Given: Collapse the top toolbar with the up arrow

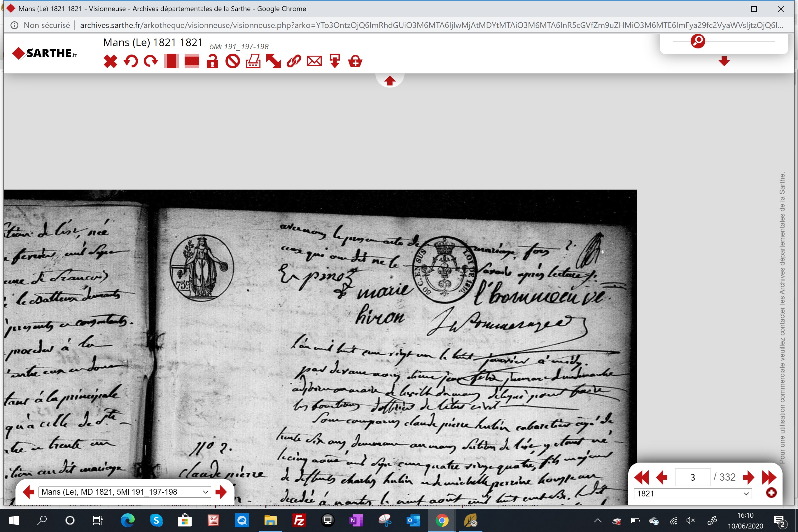Looking at the screenshot, I should pyautogui.click(x=389, y=81).
